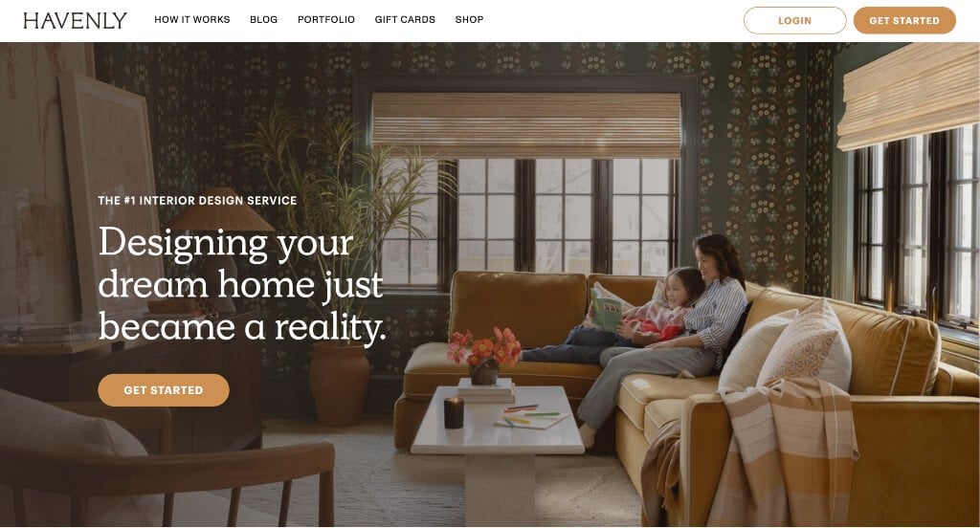Click the black candle on the table

tap(454, 412)
